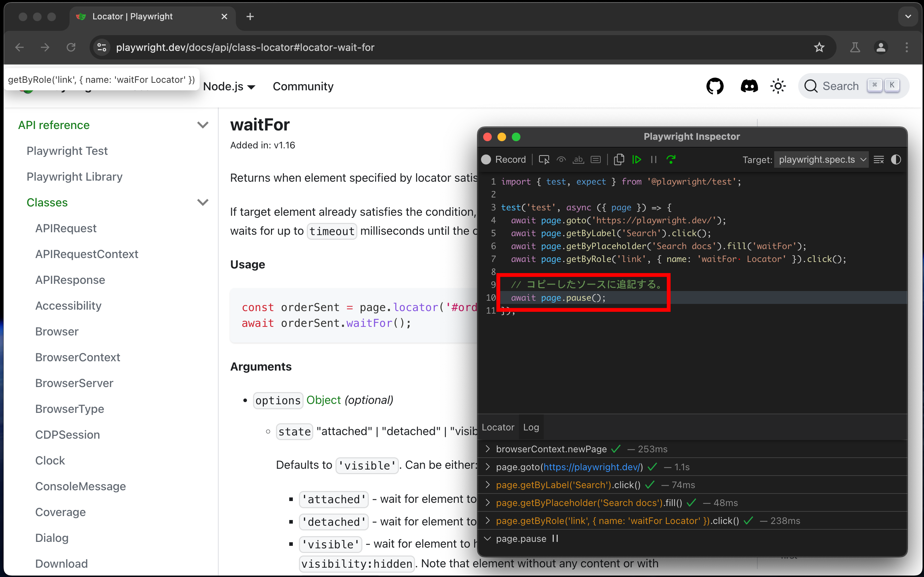Click the Pick locator icon in Inspector
The width and height of the screenshot is (924, 577).
click(x=543, y=159)
